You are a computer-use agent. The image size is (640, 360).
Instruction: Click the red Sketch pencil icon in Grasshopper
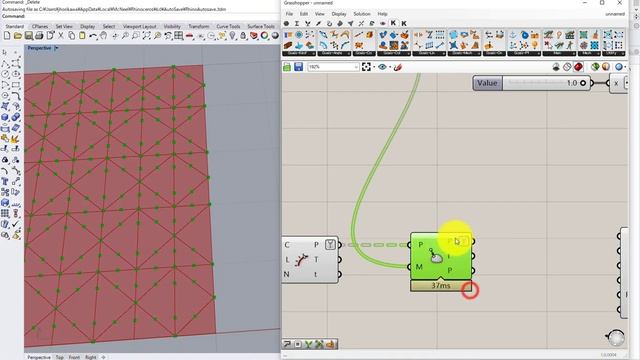coord(398,67)
